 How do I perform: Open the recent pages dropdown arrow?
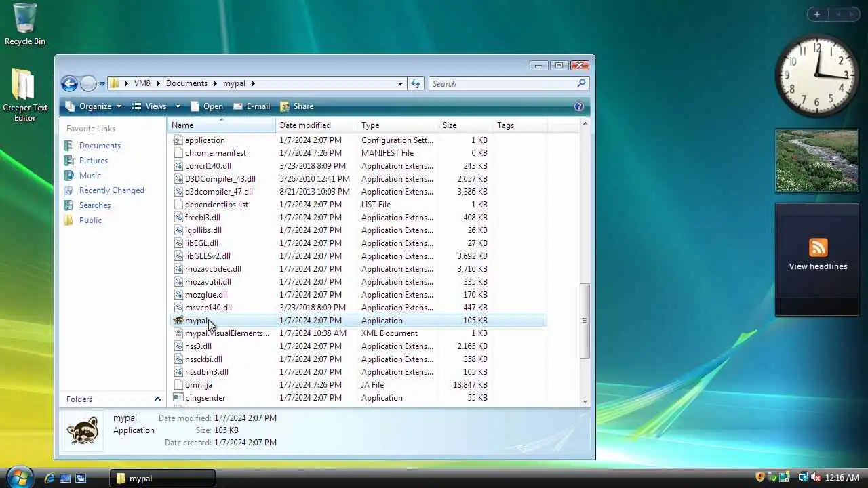pos(102,84)
